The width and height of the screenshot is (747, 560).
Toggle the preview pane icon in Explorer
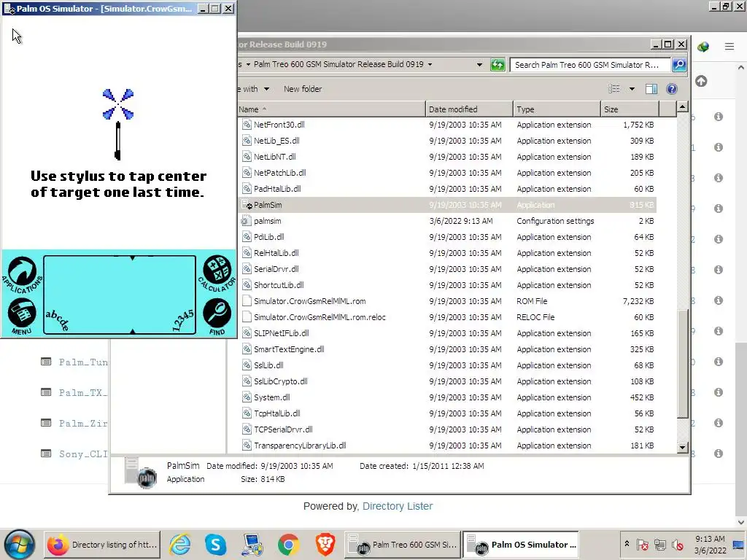pyautogui.click(x=651, y=89)
